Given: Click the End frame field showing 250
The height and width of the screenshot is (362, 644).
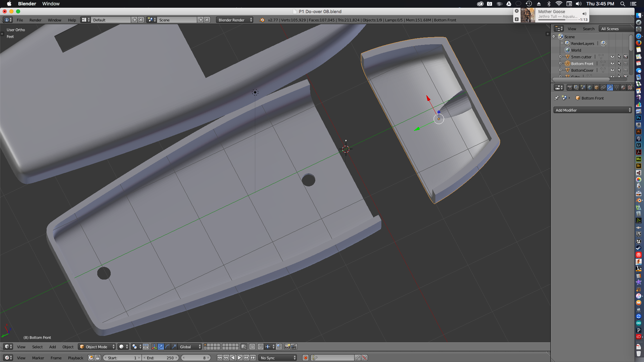Looking at the screenshot, I should [161, 358].
